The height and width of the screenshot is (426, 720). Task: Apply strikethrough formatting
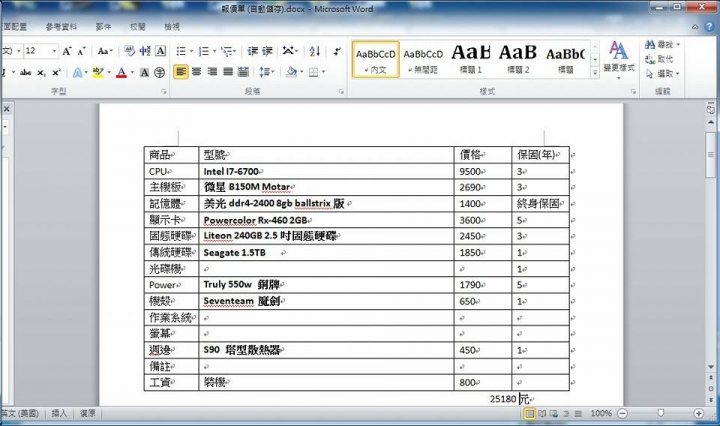pyautogui.click(x=26, y=73)
